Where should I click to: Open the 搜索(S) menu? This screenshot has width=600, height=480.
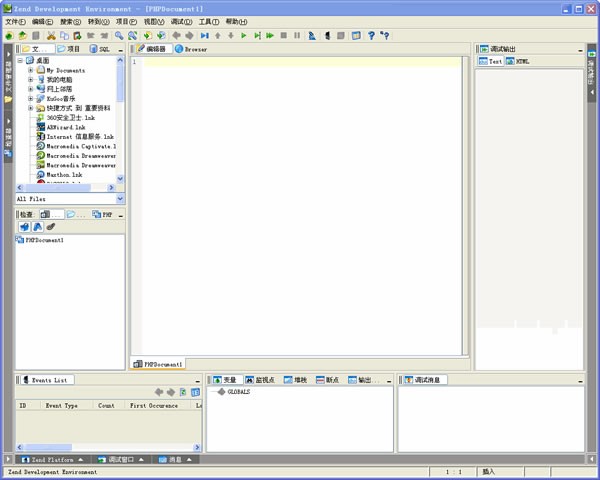tap(70, 22)
